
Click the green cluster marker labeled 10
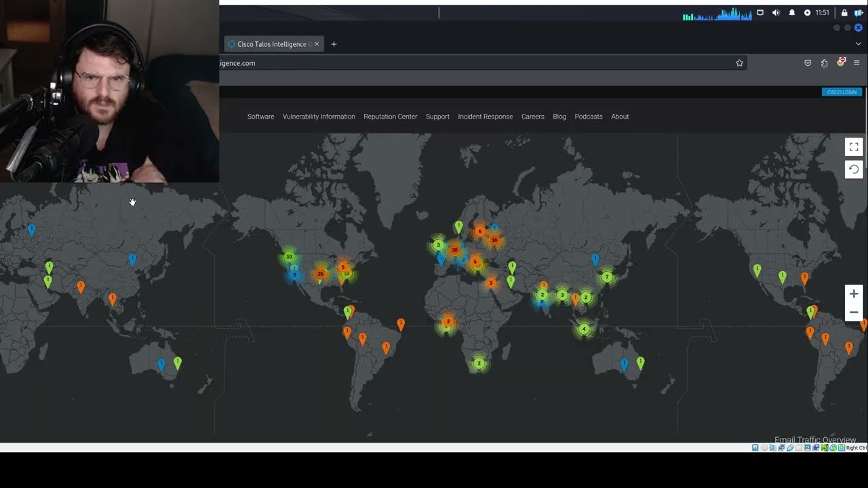click(289, 257)
